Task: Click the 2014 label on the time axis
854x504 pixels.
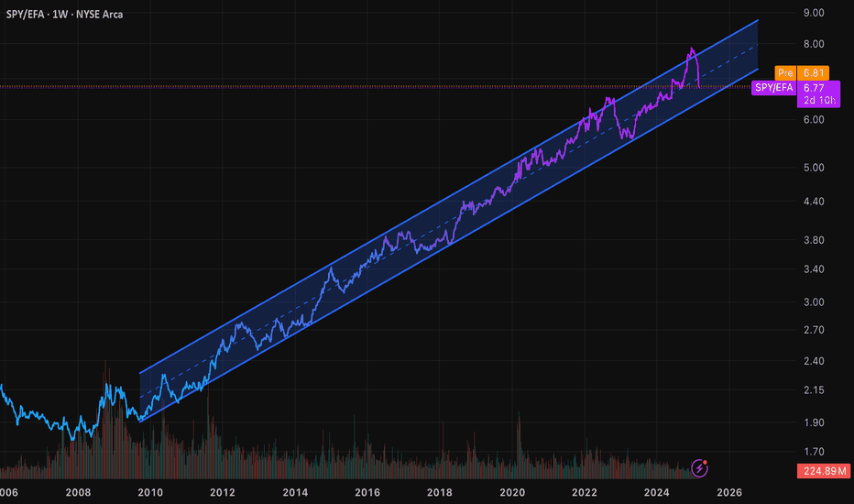Action: point(295,493)
